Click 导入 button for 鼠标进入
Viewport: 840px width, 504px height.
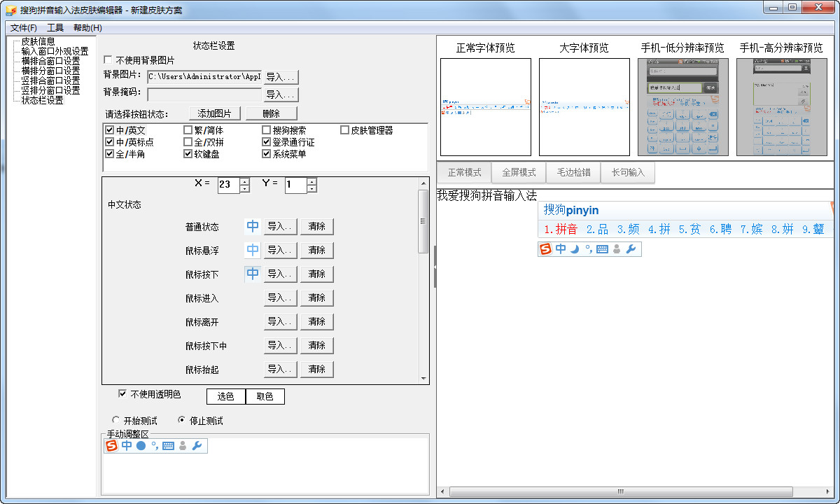pos(281,297)
